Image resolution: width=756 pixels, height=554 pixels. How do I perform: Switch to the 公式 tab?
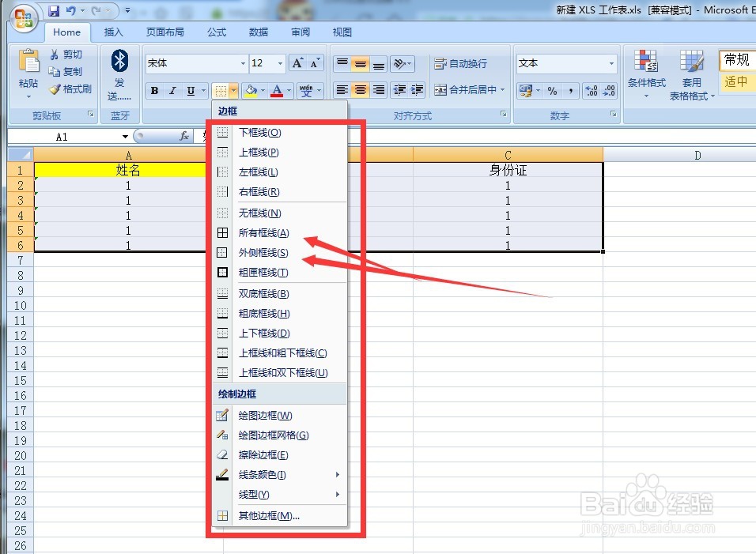[x=217, y=32]
